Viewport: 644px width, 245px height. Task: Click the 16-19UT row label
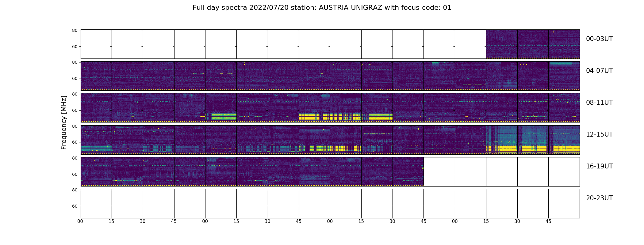coord(599,166)
